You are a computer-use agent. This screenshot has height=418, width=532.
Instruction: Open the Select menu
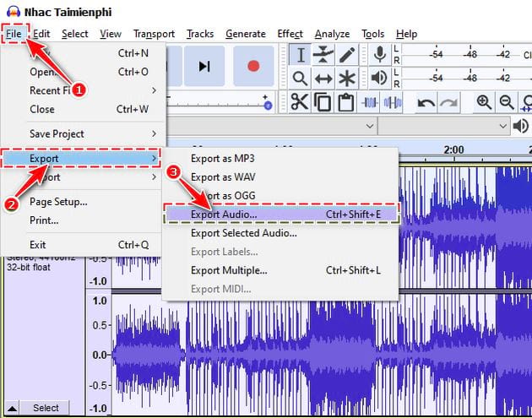74,34
